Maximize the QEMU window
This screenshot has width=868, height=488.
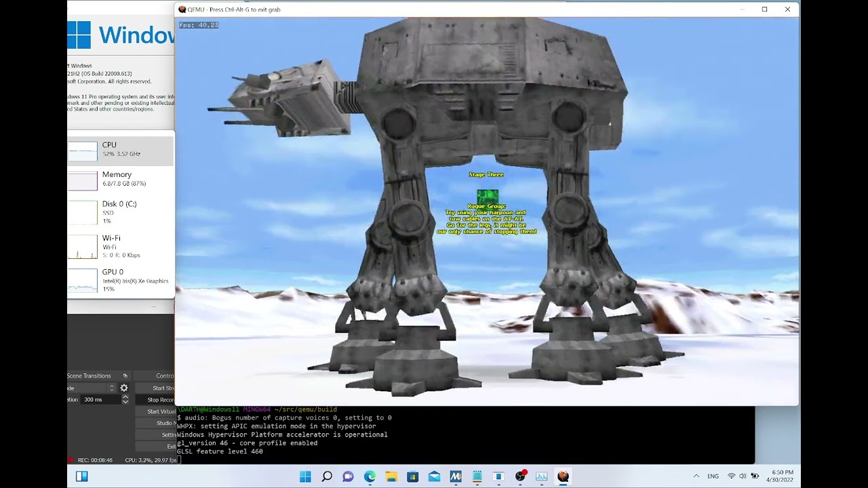[x=764, y=9]
